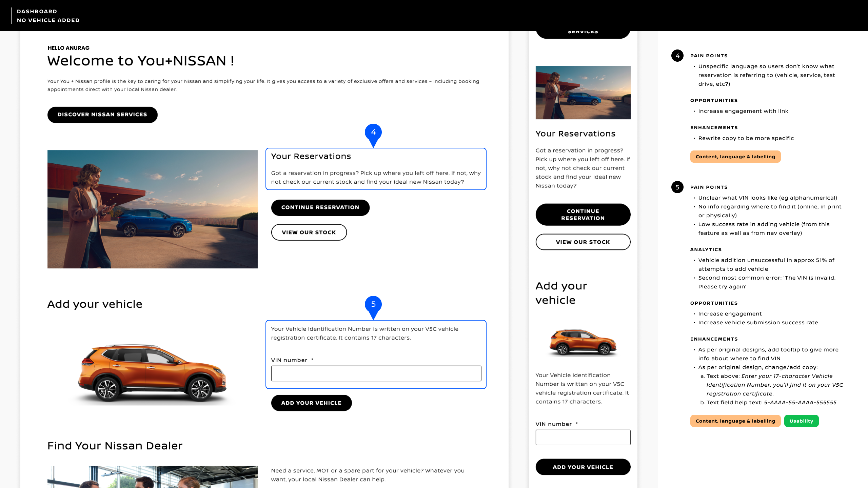Viewport: 868px width, 488px height.
Task: Click black circle number 5 in notes
Action: (x=677, y=187)
